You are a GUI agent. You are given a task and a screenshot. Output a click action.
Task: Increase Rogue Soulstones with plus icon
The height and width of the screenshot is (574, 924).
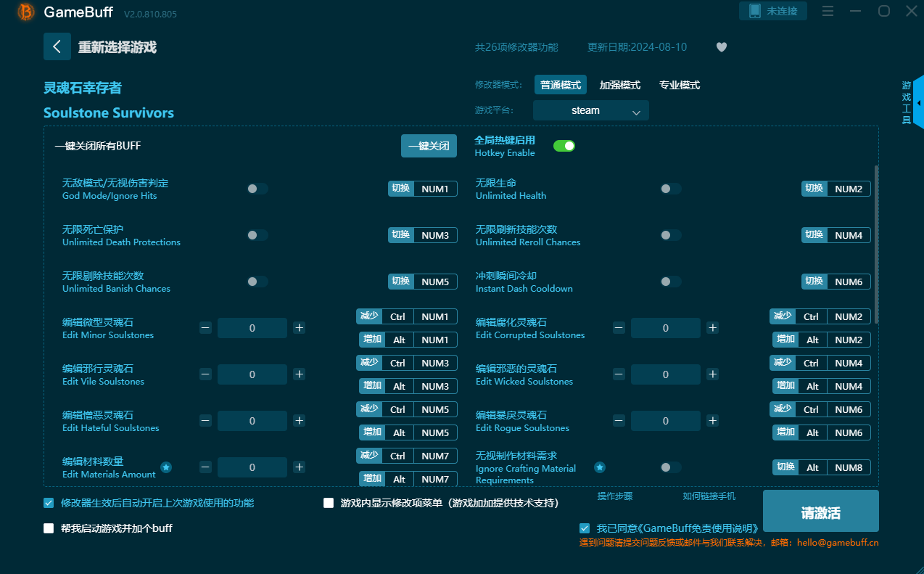pos(712,421)
